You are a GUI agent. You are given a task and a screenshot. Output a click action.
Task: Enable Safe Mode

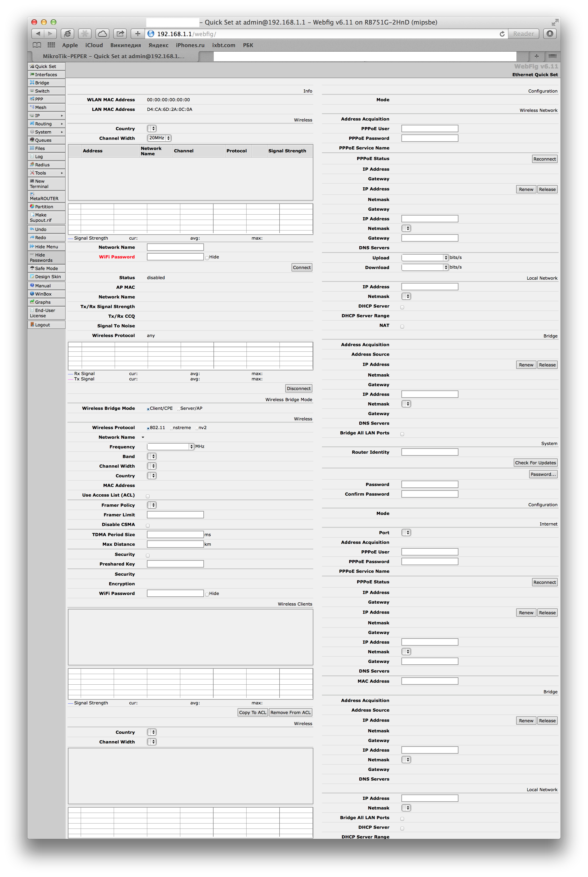click(x=46, y=268)
